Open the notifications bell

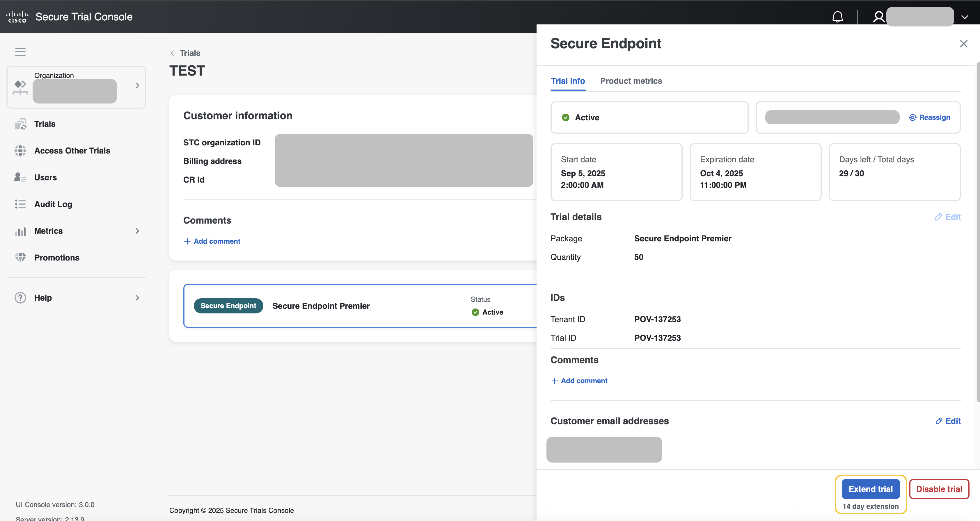click(837, 17)
